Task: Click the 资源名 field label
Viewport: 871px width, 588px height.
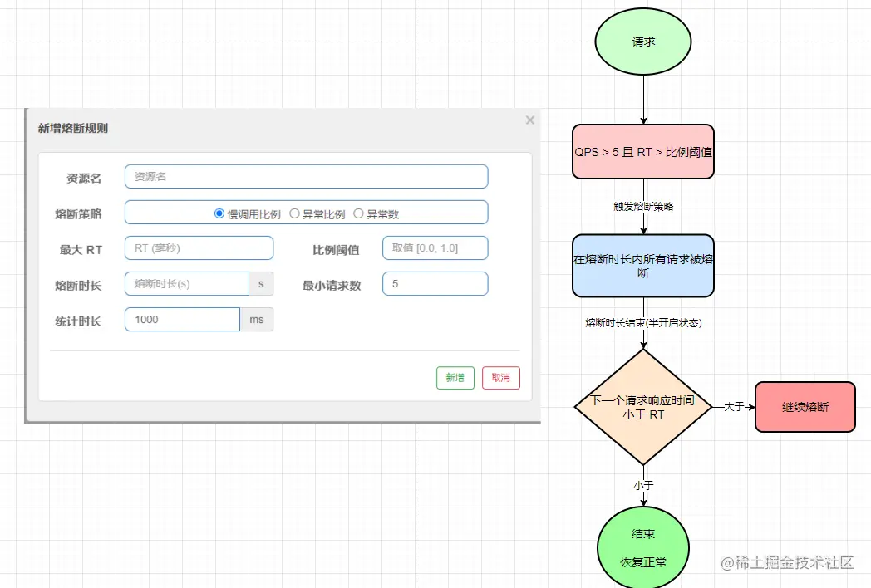Action: (x=84, y=179)
